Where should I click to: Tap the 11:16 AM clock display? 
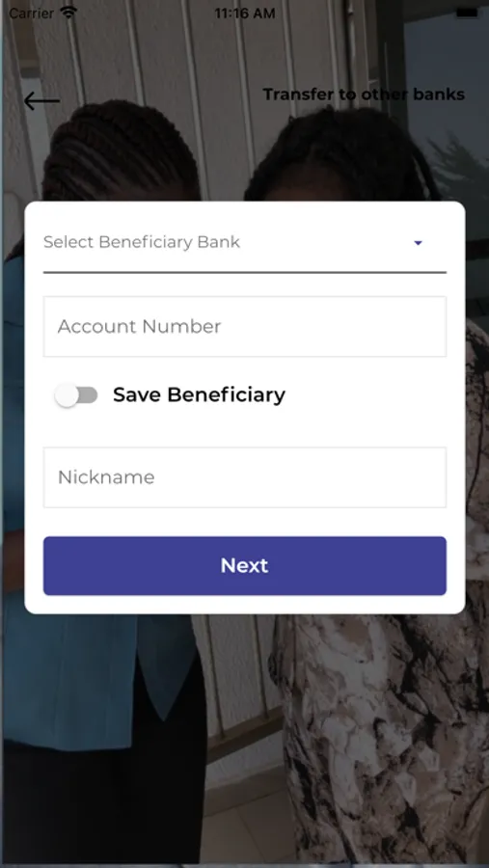point(244,14)
